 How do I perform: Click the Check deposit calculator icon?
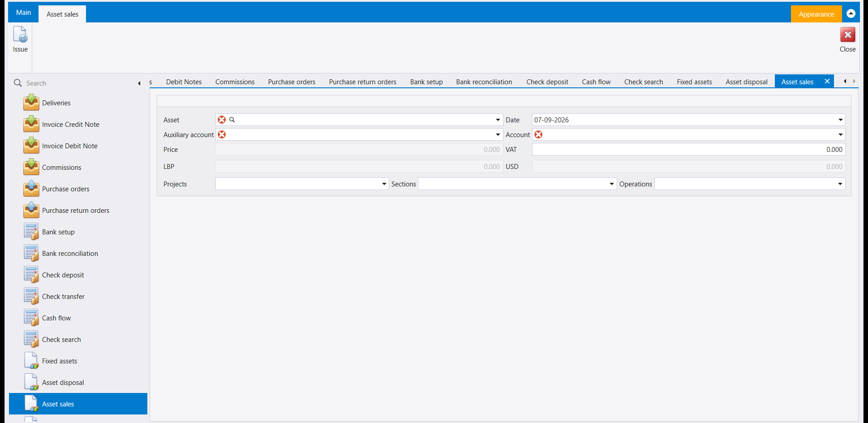tap(31, 275)
